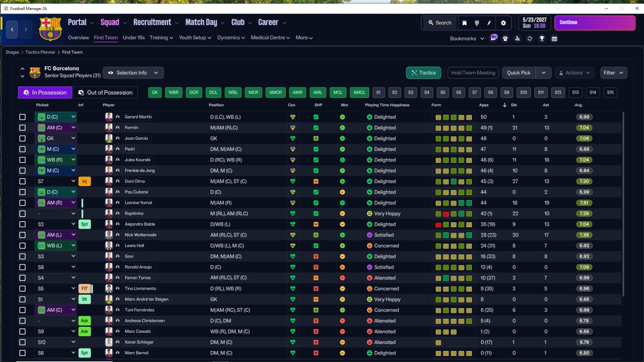The width and height of the screenshot is (644, 362).
Task: Open the pencil notes icon
Action: pyautogui.click(x=489, y=23)
